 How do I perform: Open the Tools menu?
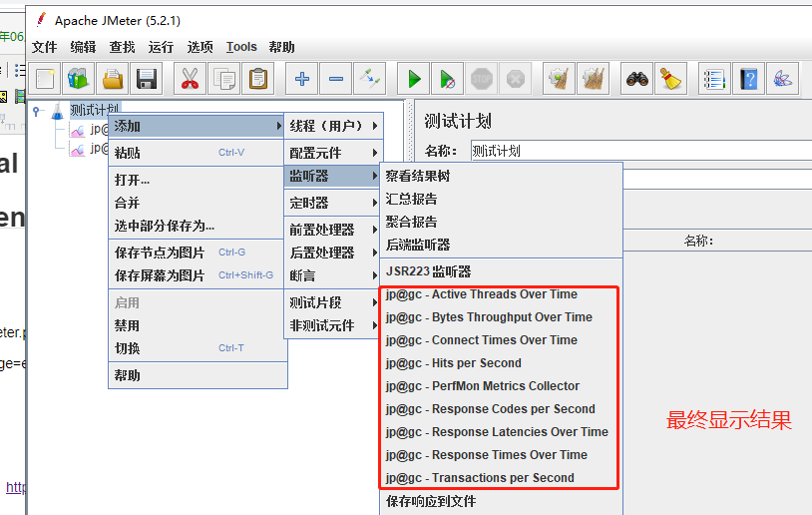point(241,47)
